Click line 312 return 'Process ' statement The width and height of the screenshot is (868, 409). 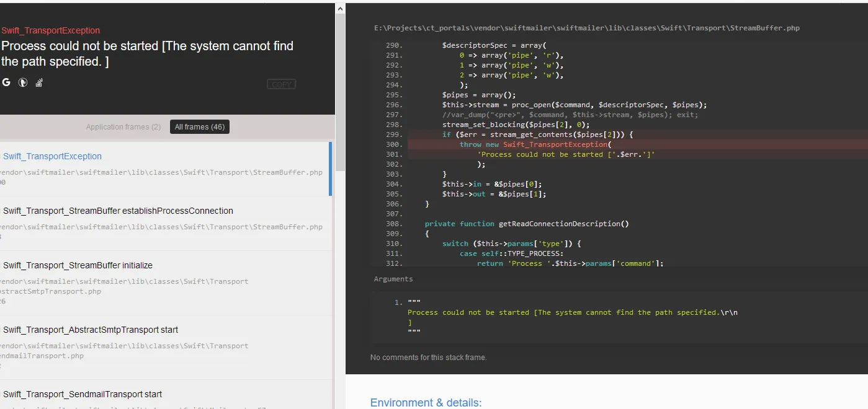coord(570,263)
